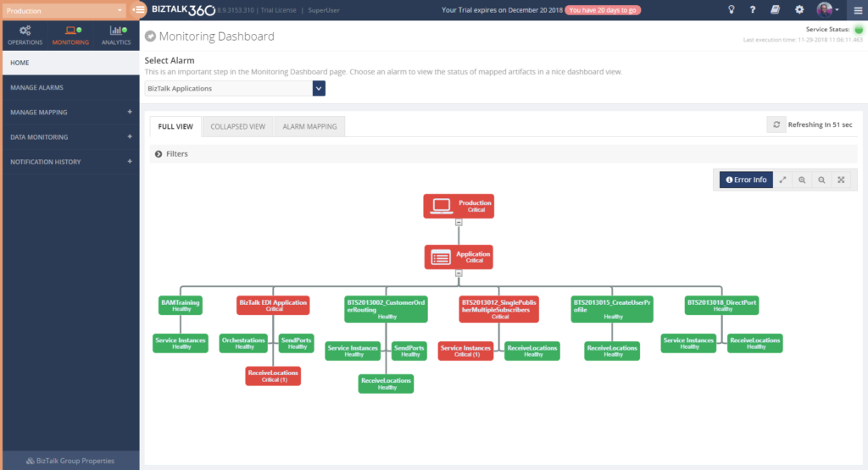Switch to Alarm Mapping tab
This screenshot has height=470, width=868.
tap(309, 127)
